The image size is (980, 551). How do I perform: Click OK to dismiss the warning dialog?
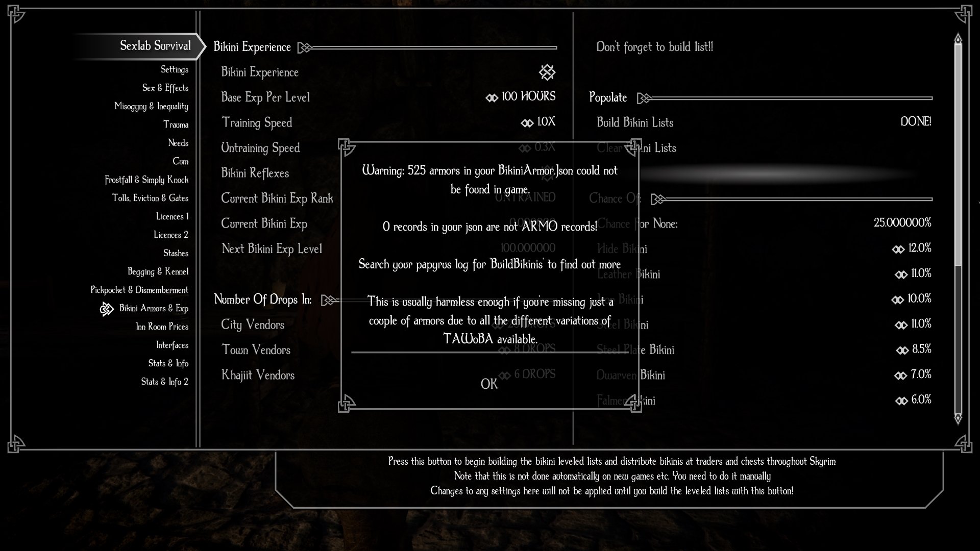[x=490, y=384]
